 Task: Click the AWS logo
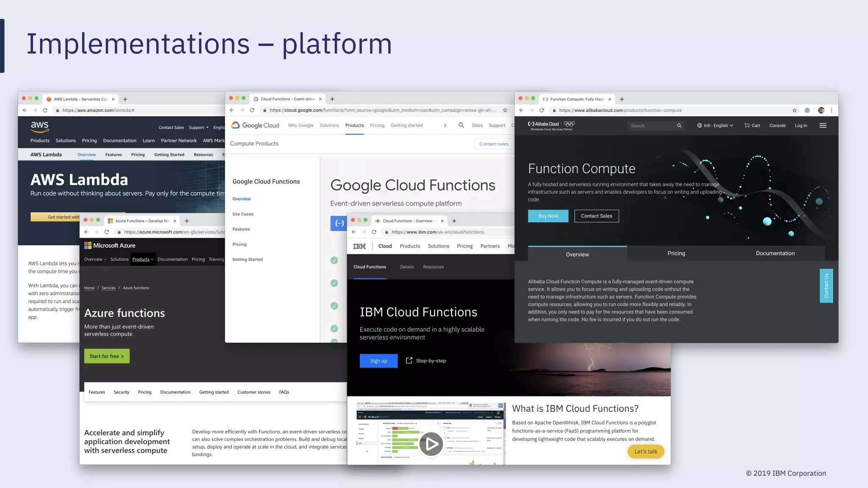40,126
